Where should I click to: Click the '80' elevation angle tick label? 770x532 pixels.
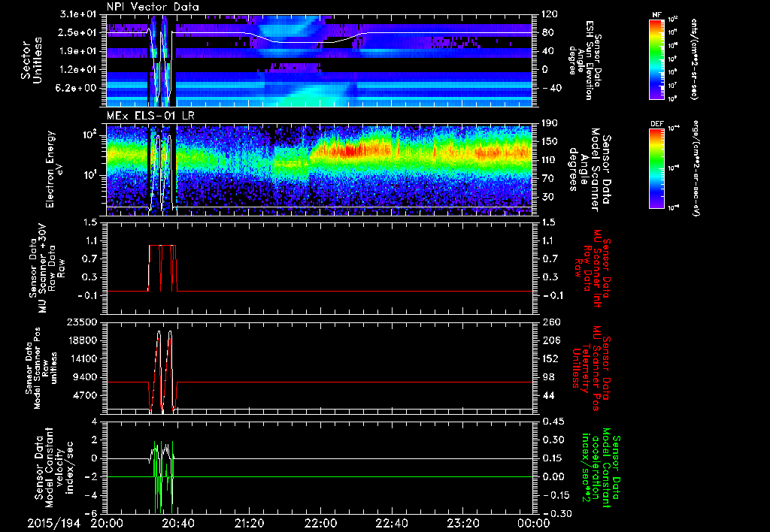(x=547, y=32)
